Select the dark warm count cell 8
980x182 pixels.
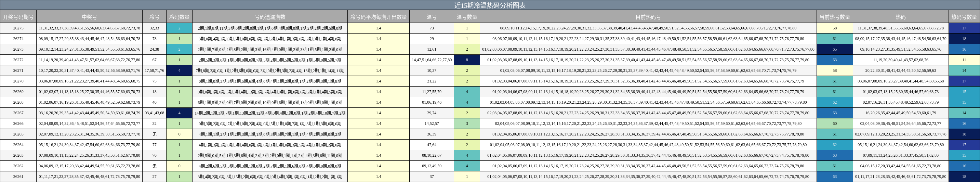pyautogui.click(x=467, y=60)
